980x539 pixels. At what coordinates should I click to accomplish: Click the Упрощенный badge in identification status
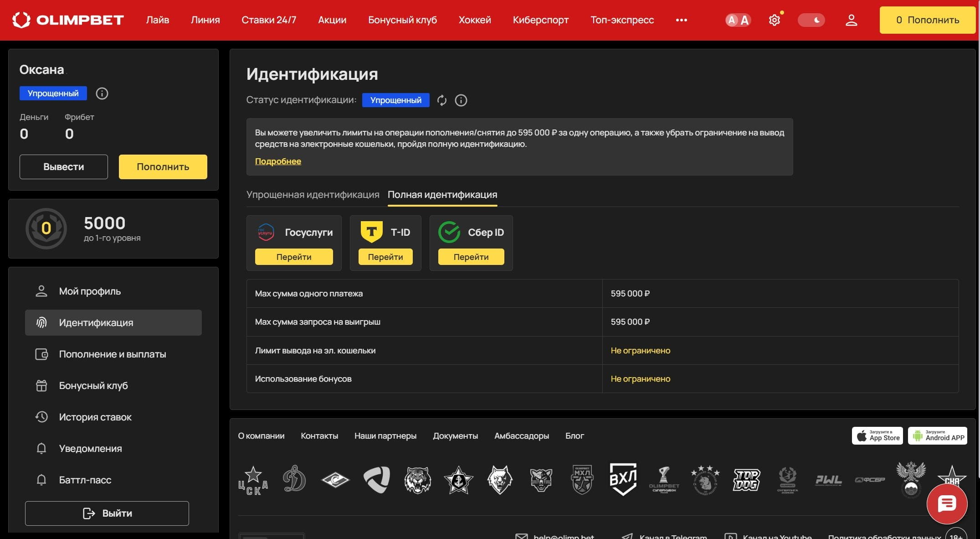pos(396,100)
